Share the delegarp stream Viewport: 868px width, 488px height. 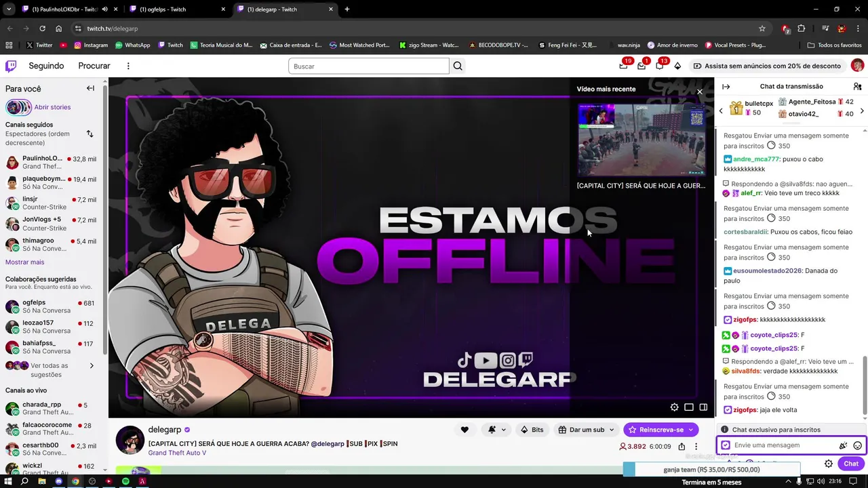click(x=682, y=447)
